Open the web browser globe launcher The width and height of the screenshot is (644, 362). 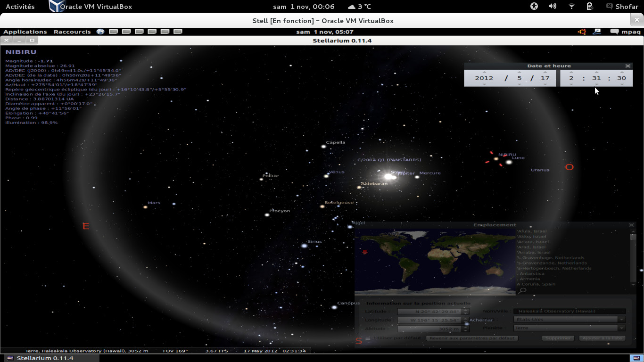(x=100, y=32)
